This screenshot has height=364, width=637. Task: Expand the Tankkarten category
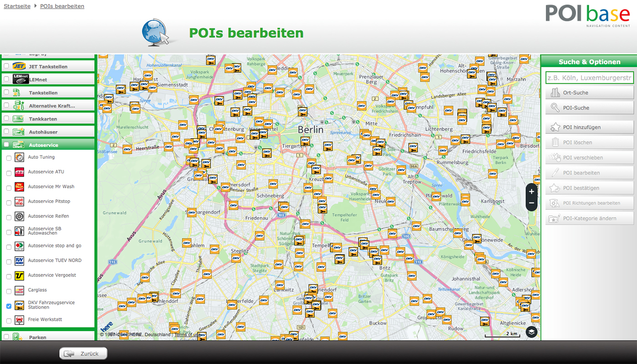pos(43,119)
